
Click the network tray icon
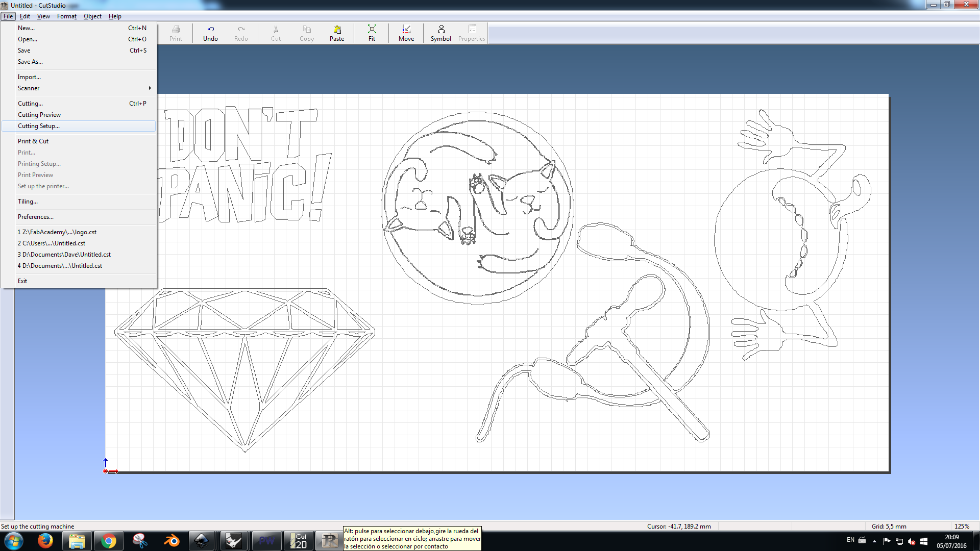click(x=899, y=541)
